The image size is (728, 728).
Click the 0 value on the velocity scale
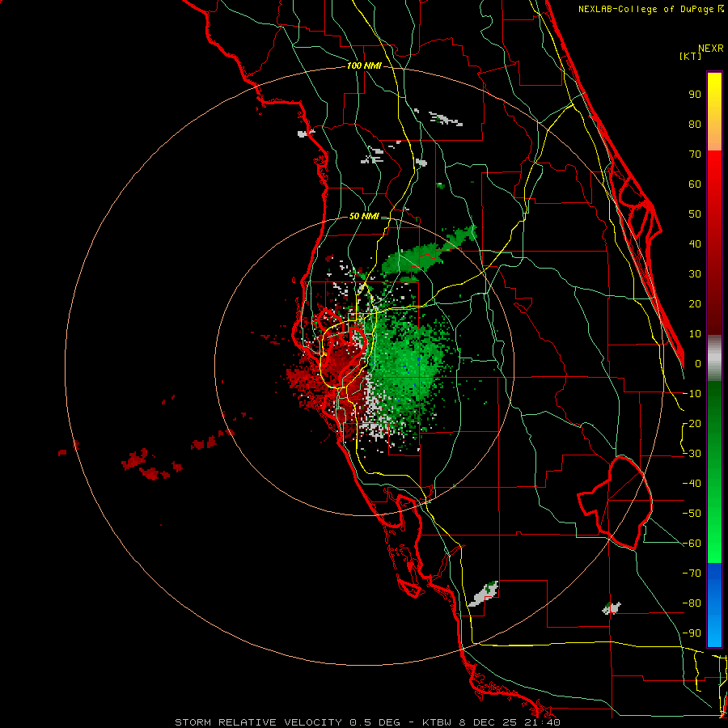click(698, 364)
